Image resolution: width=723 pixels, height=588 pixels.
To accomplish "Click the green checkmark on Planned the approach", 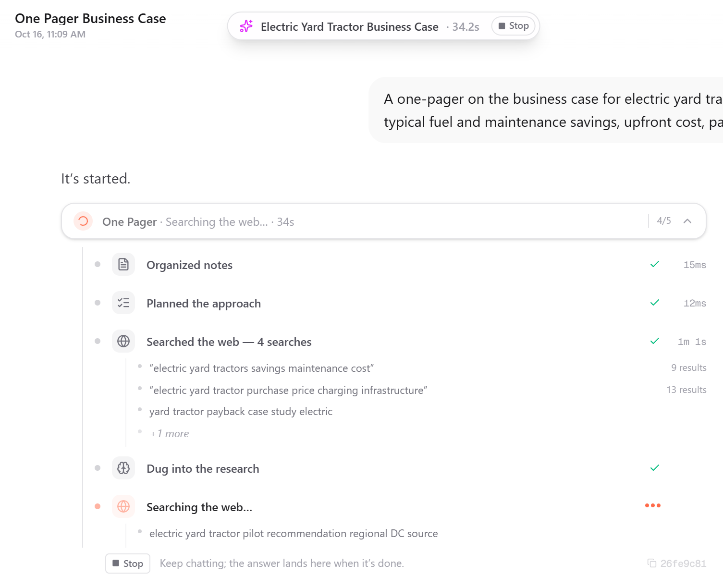I will click(654, 303).
